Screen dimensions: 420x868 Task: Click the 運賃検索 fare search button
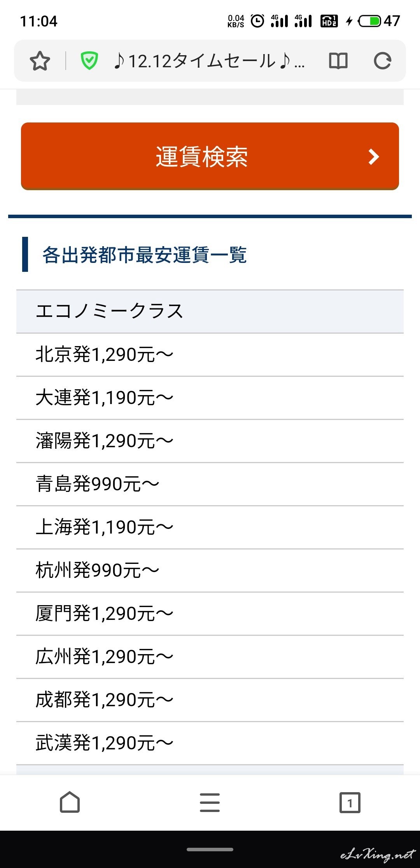(x=210, y=156)
